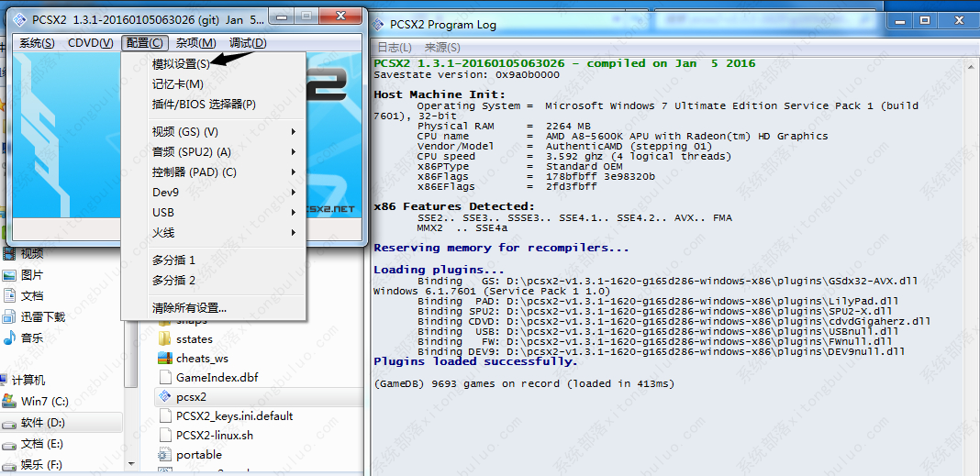The width and height of the screenshot is (980, 476).
Task: Select 多分插 1 menu entry
Action: click(213, 260)
